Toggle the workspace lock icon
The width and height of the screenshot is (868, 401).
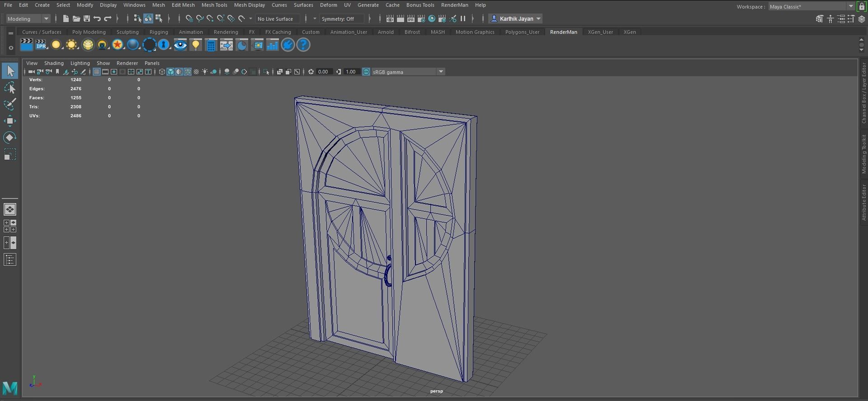[x=862, y=6]
